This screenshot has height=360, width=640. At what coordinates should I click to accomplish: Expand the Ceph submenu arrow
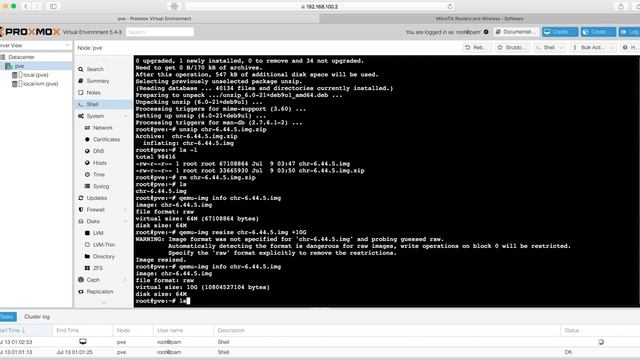tap(126, 280)
